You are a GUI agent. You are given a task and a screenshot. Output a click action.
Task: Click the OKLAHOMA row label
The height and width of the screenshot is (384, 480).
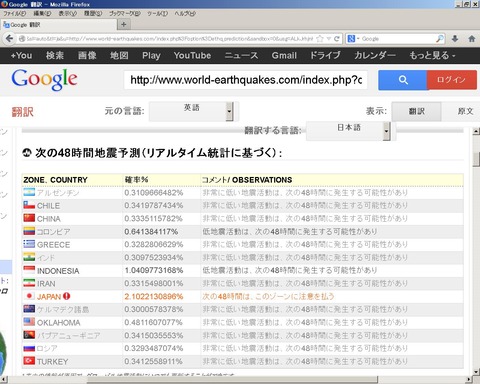(x=58, y=323)
